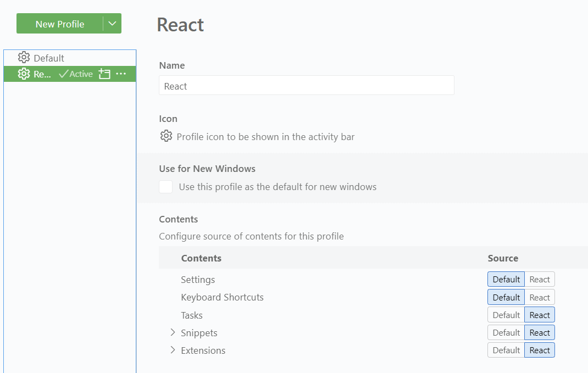Expand the Extensions row in Contents

[173, 350]
